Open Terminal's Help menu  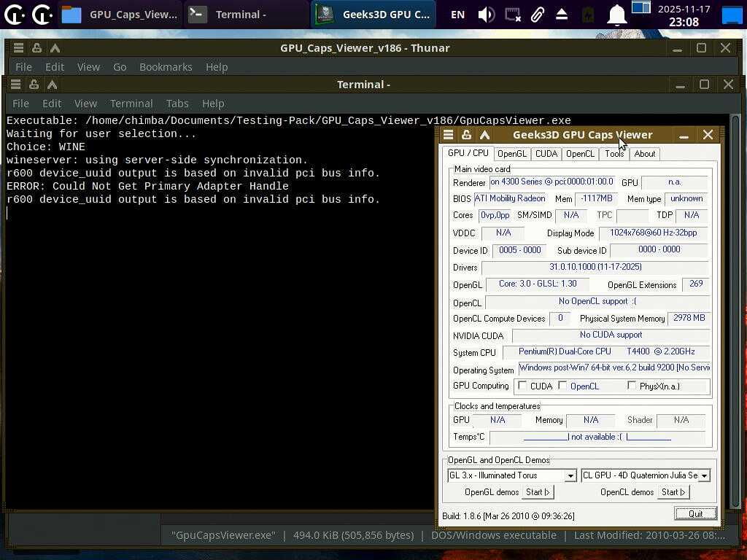(x=213, y=104)
